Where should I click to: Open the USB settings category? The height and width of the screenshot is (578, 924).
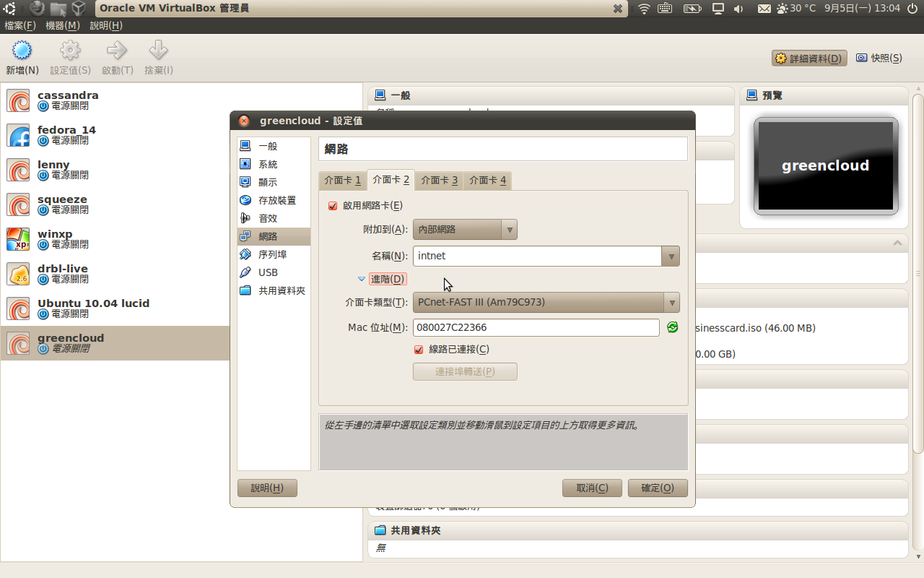[x=274, y=272]
